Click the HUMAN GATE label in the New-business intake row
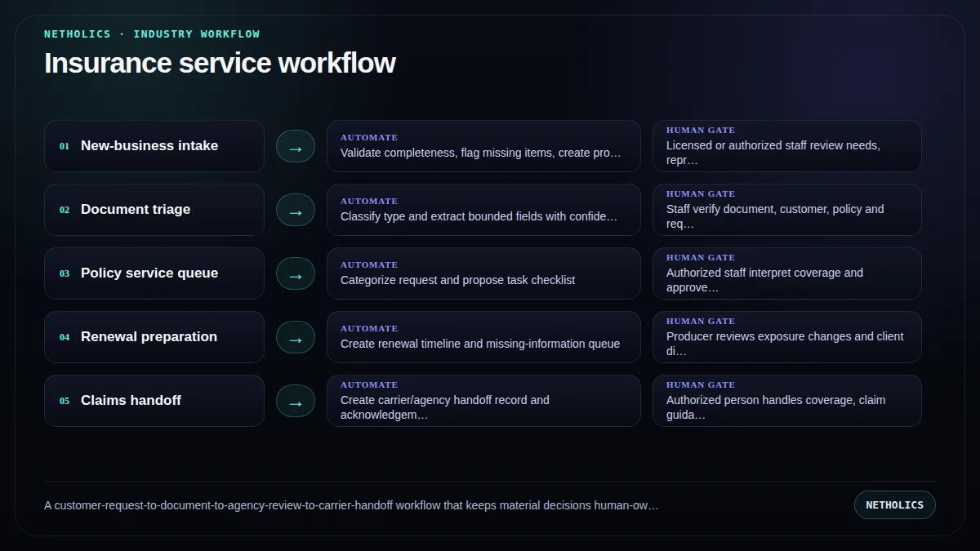 click(x=701, y=130)
